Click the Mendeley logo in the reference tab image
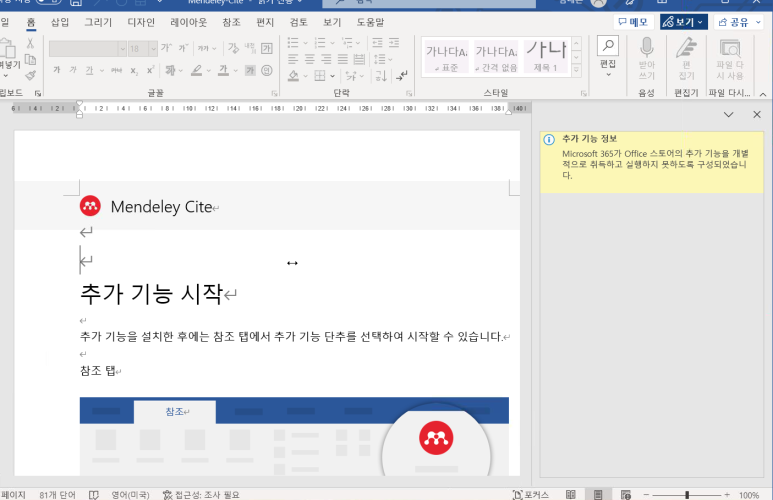Screen dimensions: 773x500 (436, 438)
